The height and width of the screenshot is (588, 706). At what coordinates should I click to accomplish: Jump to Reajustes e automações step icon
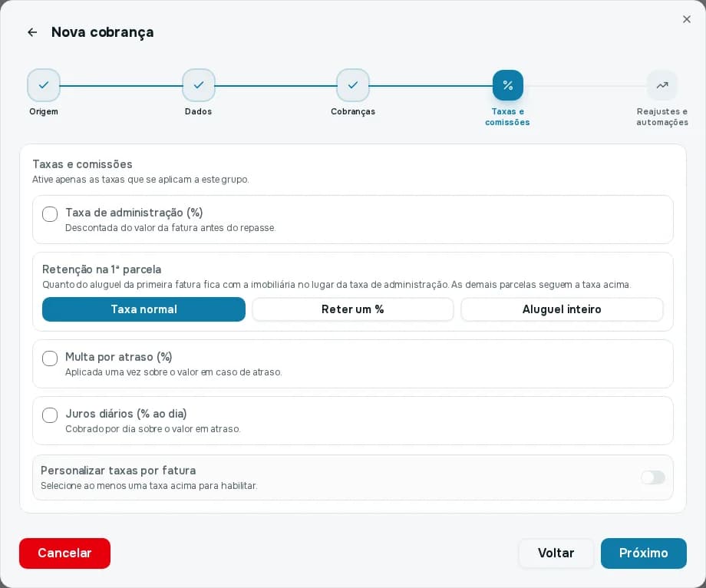[x=661, y=85]
